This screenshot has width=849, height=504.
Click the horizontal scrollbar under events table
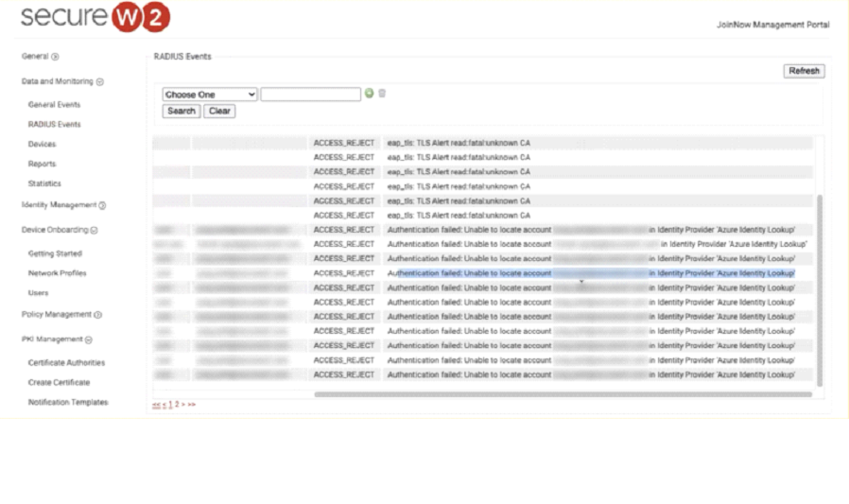click(562, 394)
